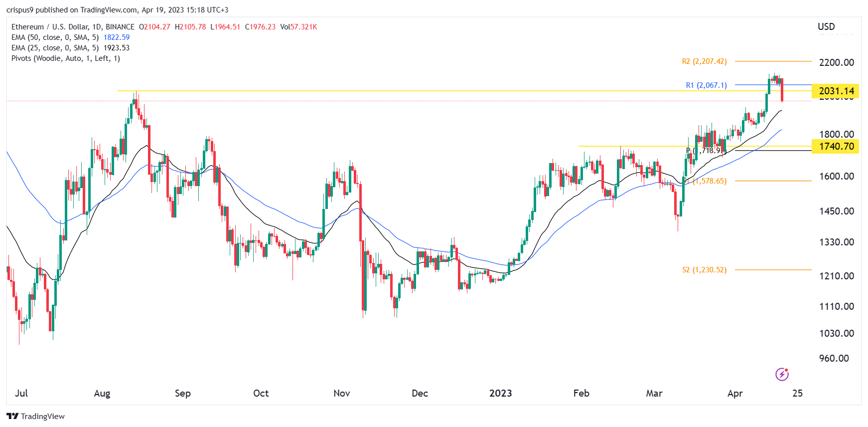This screenshot has width=868, height=427.
Task: Click the Vol 57.321K reading
Action: coord(298,27)
